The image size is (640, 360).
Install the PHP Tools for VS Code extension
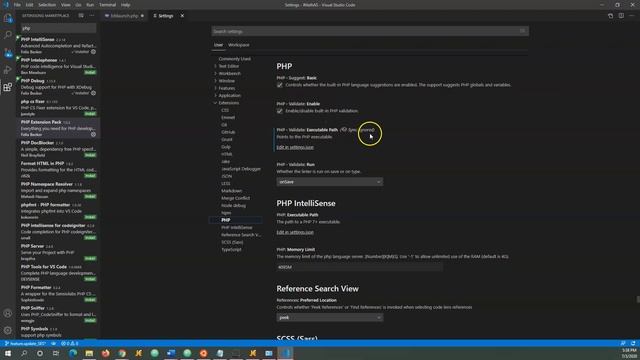coord(90,279)
